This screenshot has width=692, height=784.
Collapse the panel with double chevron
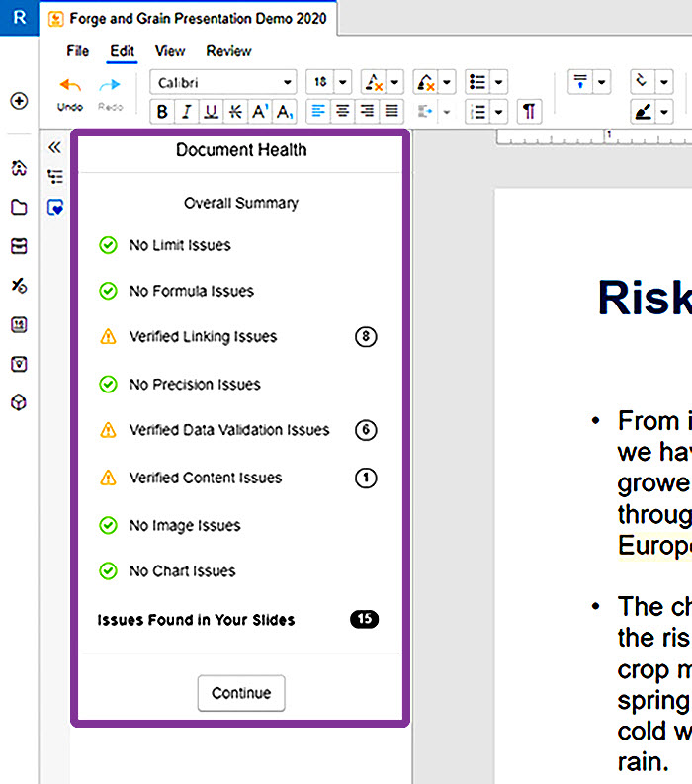[x=55, y=147]
